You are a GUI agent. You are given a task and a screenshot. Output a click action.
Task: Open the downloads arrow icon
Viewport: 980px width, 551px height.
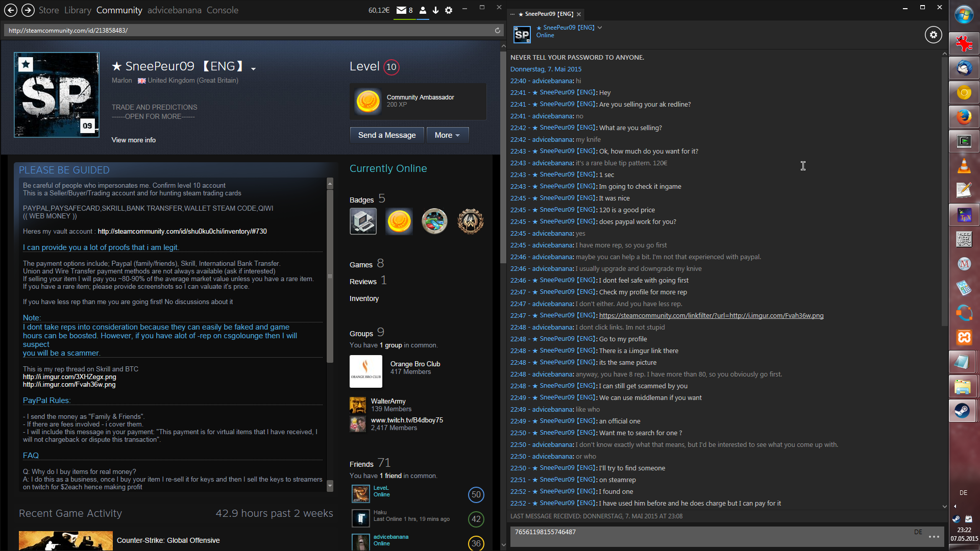(435, 10)
